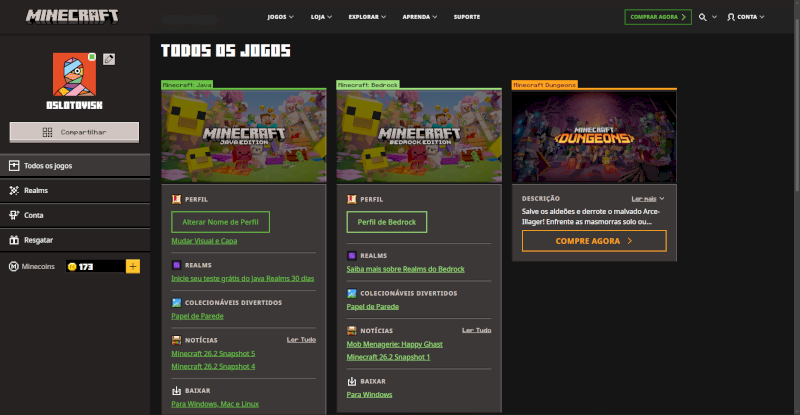The height and width of the screenshot is (415, 800).
Task: Open the LOJA dropdown menu
Action: (321, 17)
